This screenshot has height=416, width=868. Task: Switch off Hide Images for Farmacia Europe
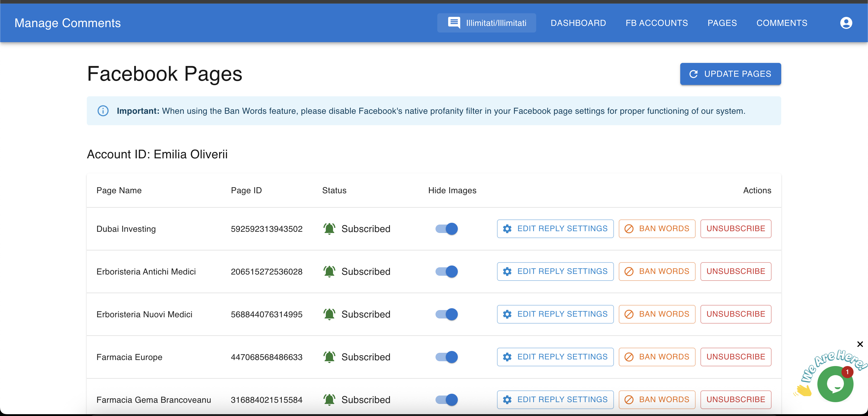(446, 357)
